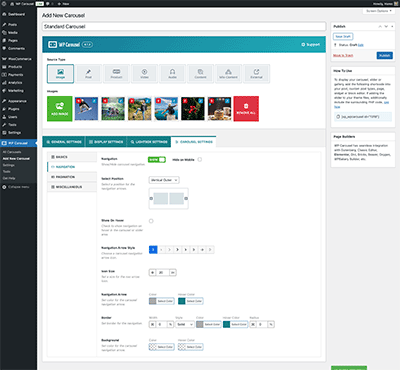Toggle the Navigation show switch
The height and width of the screenshot is (370, 400).
tap(157, 160)
